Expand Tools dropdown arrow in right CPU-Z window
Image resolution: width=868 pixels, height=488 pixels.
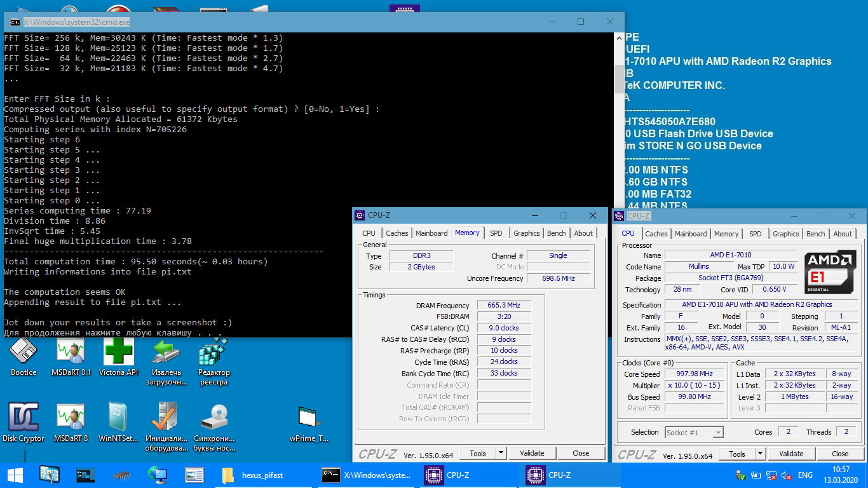click(760, 454)
